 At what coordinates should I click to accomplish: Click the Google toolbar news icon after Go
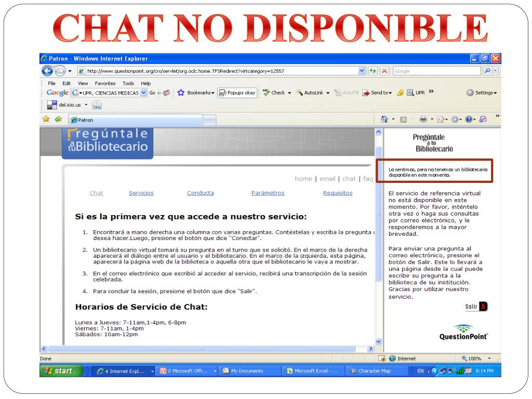click(166, 92)
